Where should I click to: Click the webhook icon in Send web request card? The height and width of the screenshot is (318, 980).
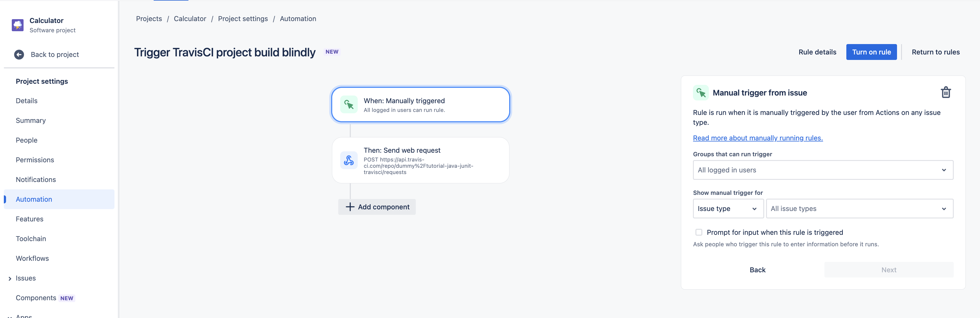pyautogui.click(x=349, y=160)
